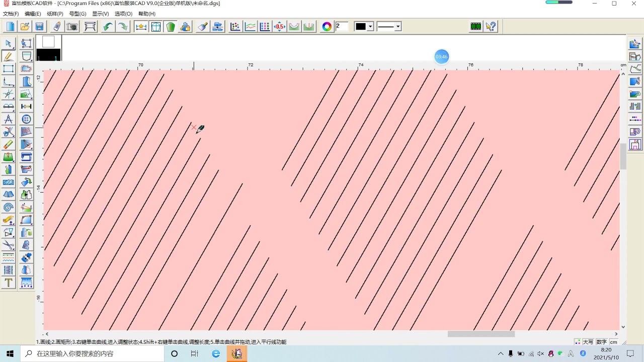Save using the floppy disk icon

pyautogui.click(x=39, y=27)
